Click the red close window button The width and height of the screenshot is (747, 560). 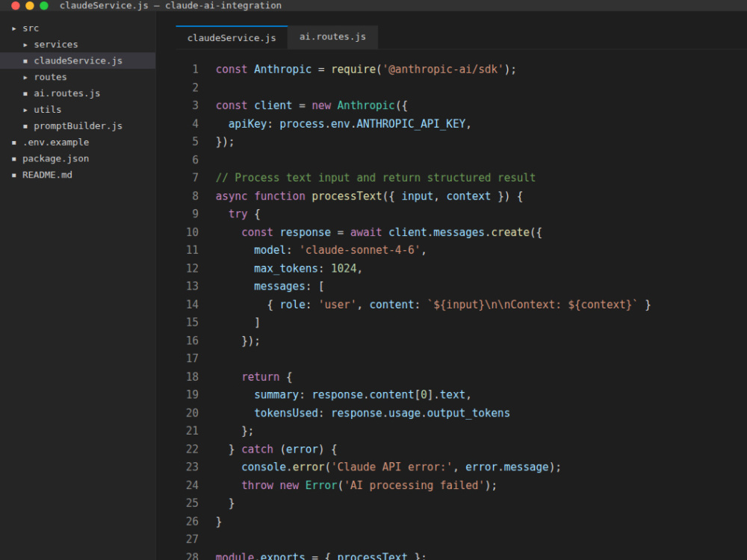coord(15,6)
